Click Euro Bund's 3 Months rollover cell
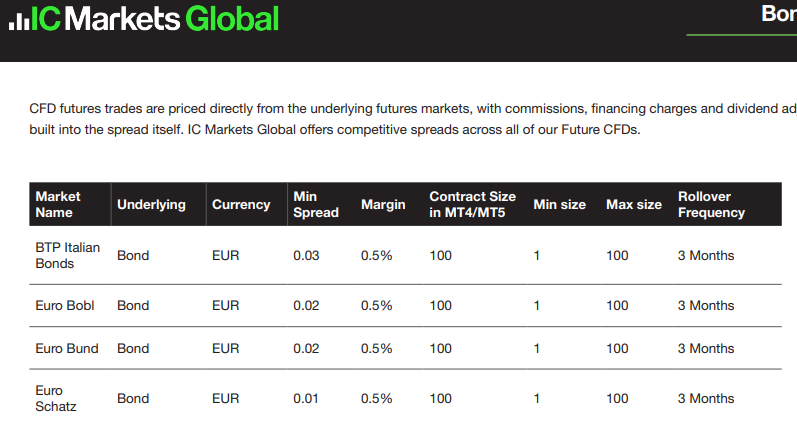The height and width of the screenshot is (433, 797). (706, 349)
